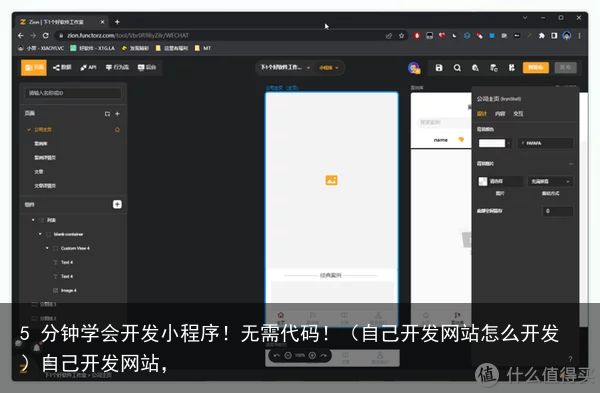
Task: Switch to the 交互 interaction tab
Action: (518, 114)
